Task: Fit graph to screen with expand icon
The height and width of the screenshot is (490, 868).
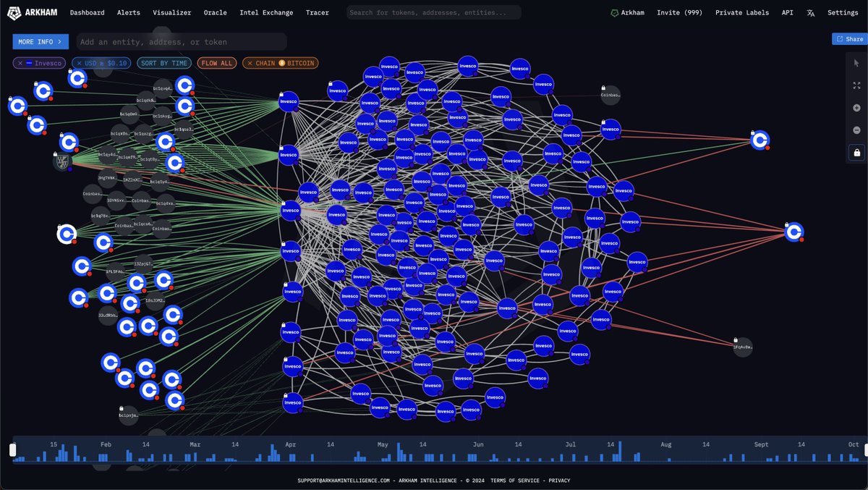Action: click(x=856, y=85)
